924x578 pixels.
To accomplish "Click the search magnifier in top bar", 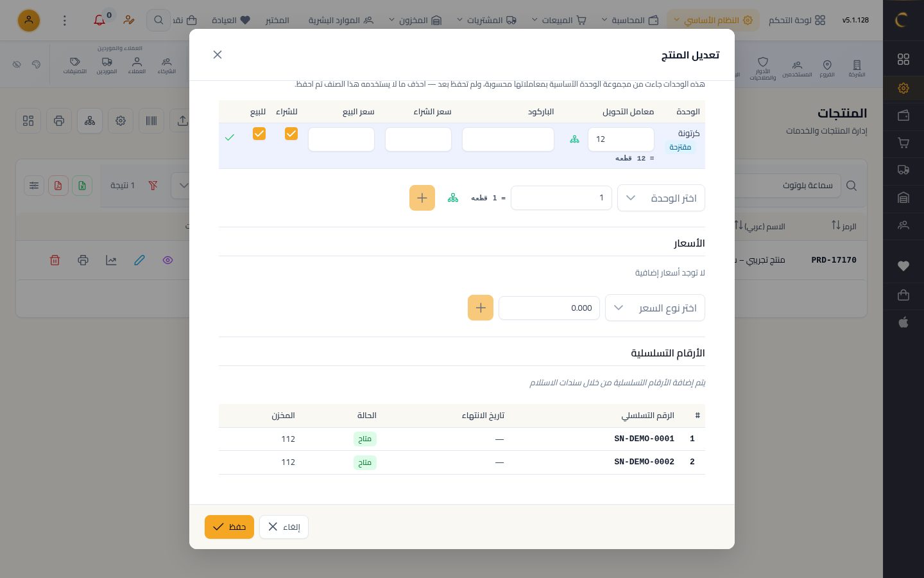I will (x=158, y=21).
